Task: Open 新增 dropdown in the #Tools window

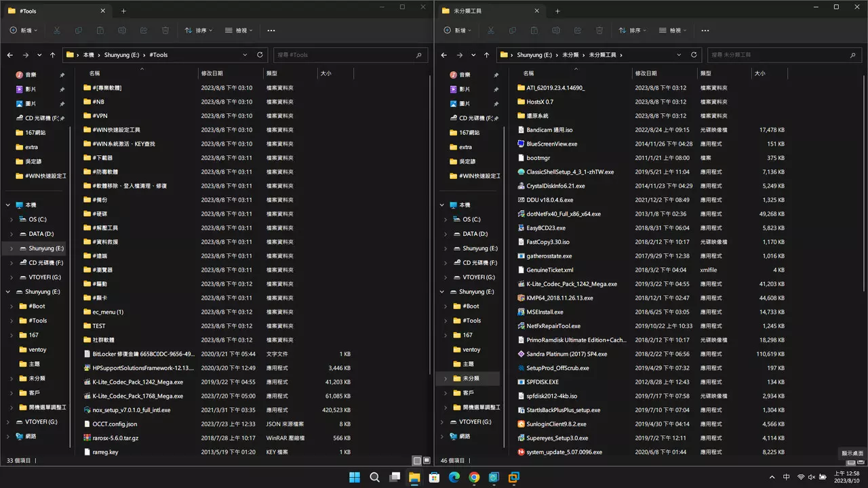Action: pyautogui.click(x=24, y=30)
